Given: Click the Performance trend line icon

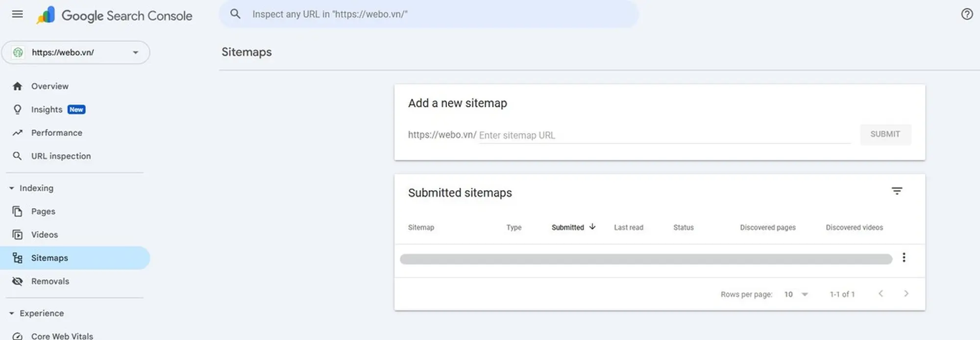Looking at the screenshot, I should (x=18, y=133).
